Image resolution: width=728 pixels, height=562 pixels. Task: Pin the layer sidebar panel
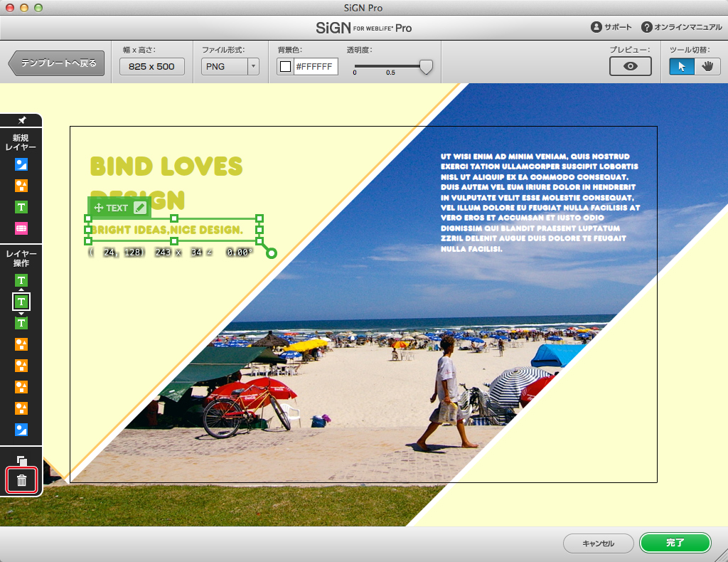tap(21, 120)
